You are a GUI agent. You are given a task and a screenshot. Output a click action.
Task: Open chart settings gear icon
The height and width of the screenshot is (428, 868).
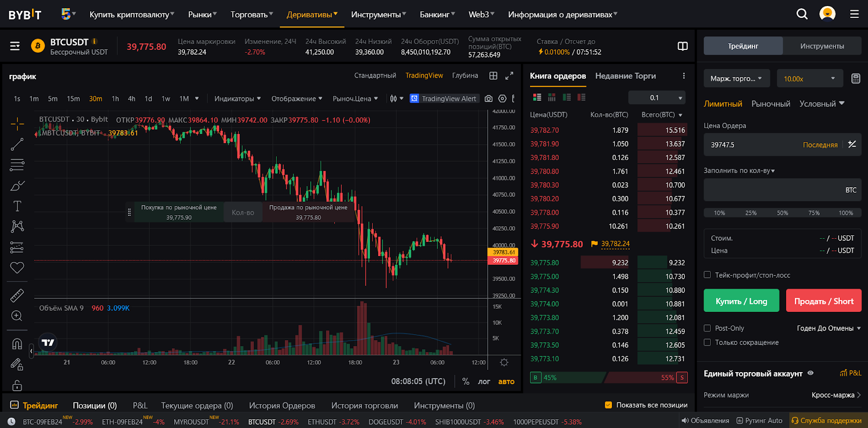click(502, 99)
